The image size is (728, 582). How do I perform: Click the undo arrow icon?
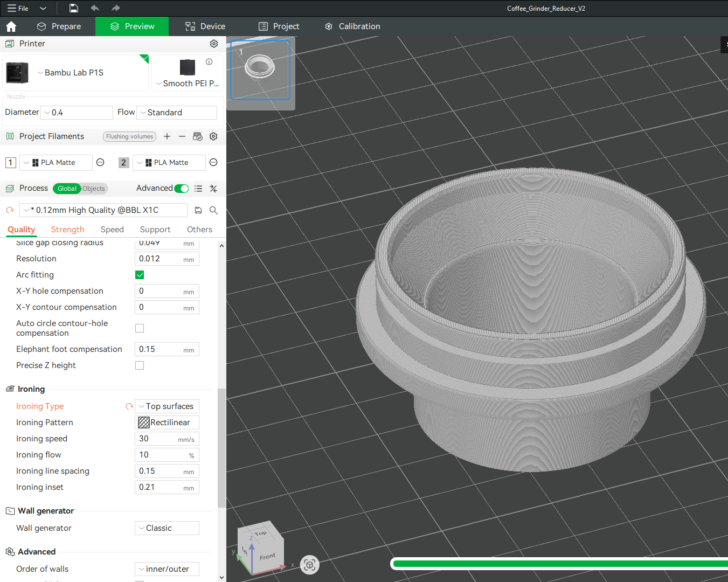point(95,8)
